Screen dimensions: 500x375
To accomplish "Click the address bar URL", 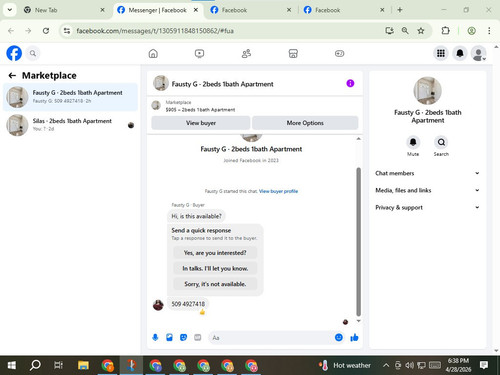I will pyautogui.click(x=155, y=31).
